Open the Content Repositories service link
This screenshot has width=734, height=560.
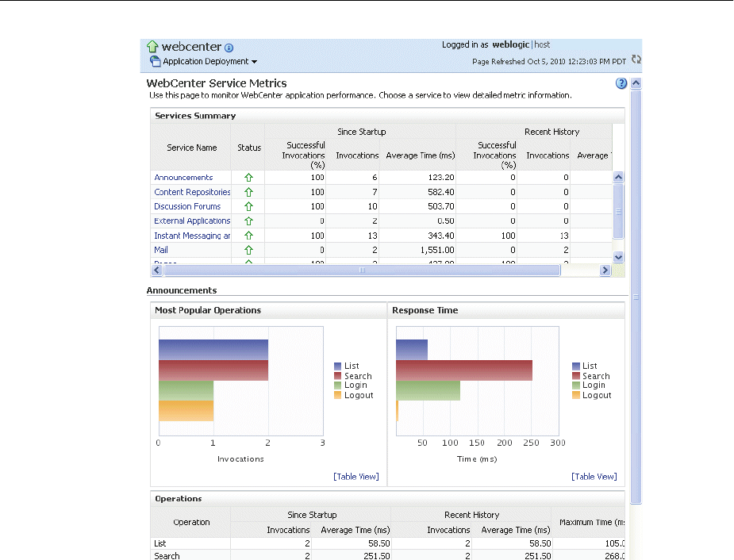point(192,192)
